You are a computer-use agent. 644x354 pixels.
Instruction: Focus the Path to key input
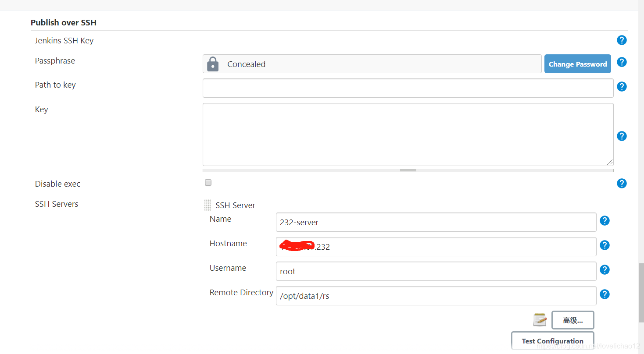[408, 88]
